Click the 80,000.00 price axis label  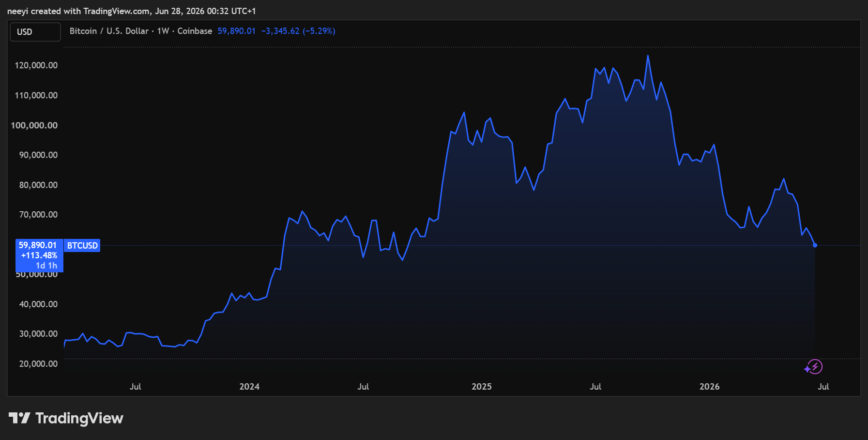(x=38, y=185)
